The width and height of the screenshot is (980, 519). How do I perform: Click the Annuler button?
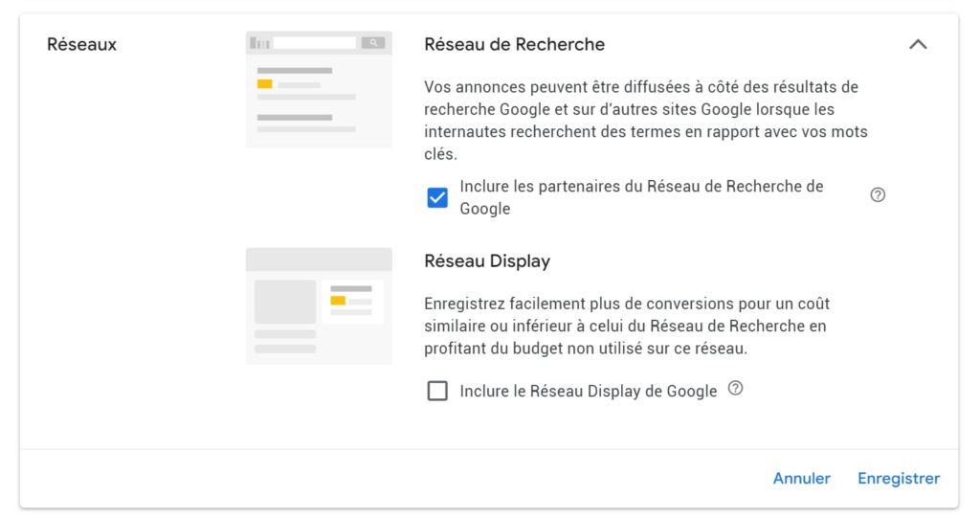pos(802,479)
